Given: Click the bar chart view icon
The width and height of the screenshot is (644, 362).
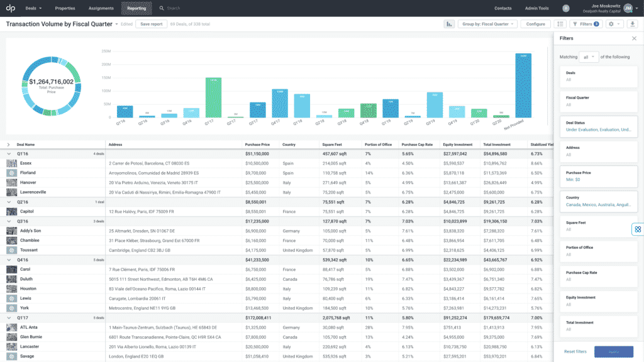Looking at the screenshot, I should [450, 24].
